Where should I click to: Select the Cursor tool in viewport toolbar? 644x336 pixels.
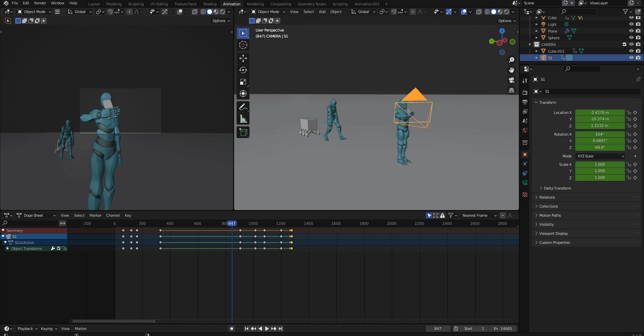[x=243, y=45]
